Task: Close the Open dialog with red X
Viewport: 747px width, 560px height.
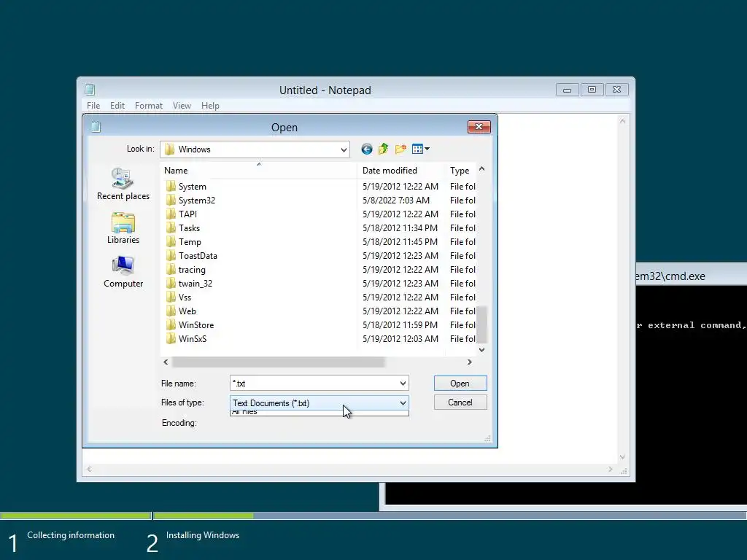Action: (479, 126)
